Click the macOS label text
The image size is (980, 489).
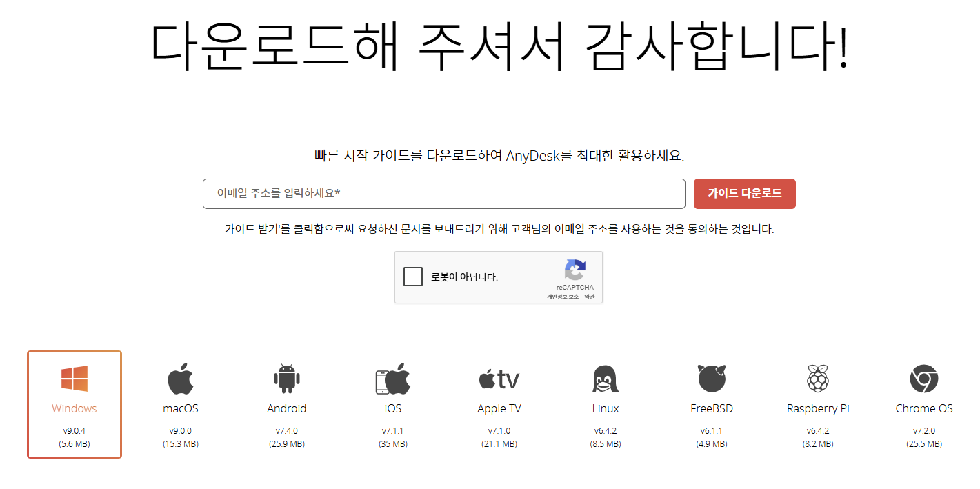tap(181, 408)
